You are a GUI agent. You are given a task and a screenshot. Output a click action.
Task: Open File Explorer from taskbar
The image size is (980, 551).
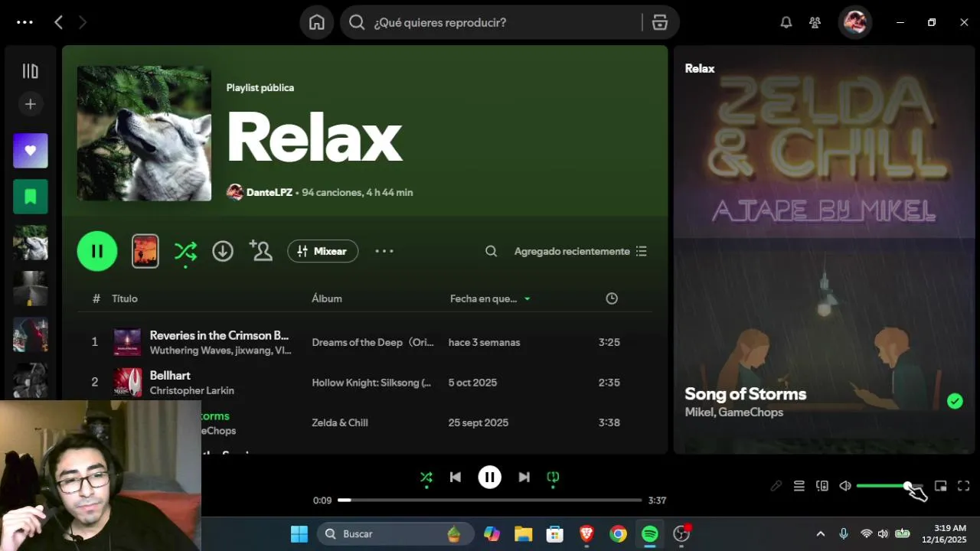pos(523,533)
